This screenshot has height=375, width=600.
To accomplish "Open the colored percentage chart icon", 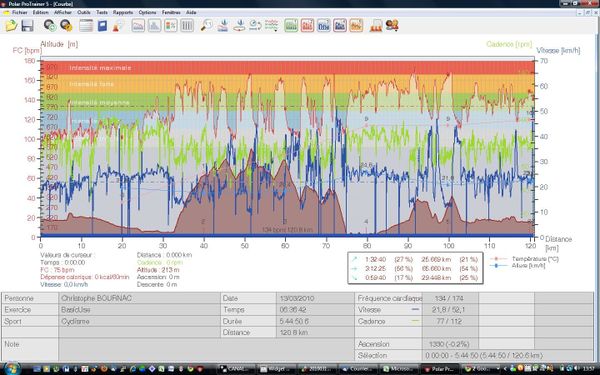I will click(171, 26).
